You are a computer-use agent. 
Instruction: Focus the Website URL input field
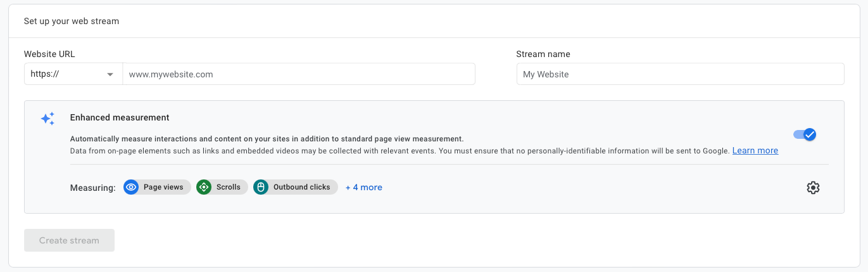(298, 74)
